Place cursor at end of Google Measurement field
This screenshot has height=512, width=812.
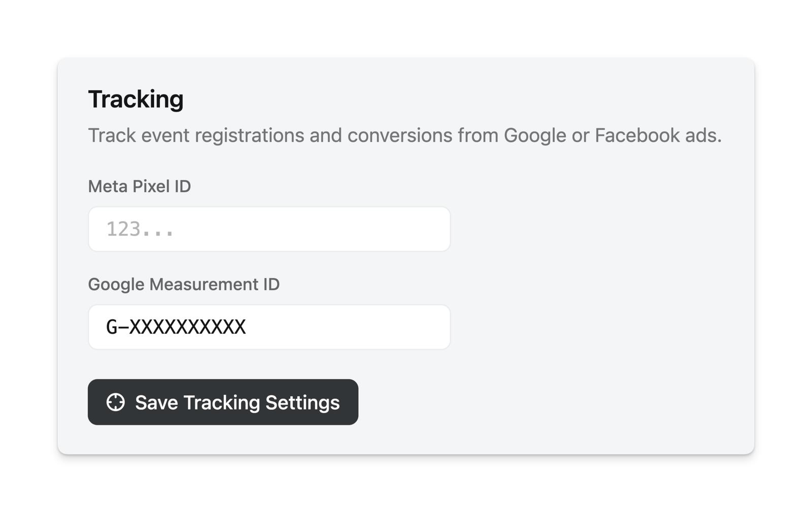(436, 327)
